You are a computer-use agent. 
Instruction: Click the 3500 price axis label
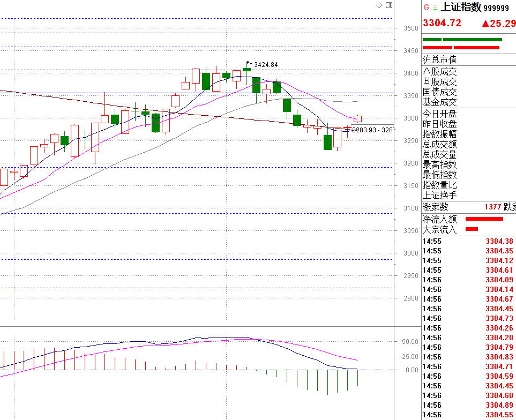(411, 28)
